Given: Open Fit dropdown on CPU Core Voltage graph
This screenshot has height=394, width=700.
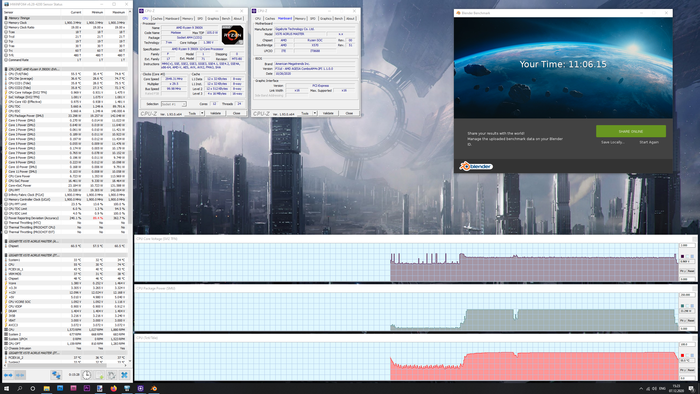Looking at the screenshot, I should coord(683,271).
